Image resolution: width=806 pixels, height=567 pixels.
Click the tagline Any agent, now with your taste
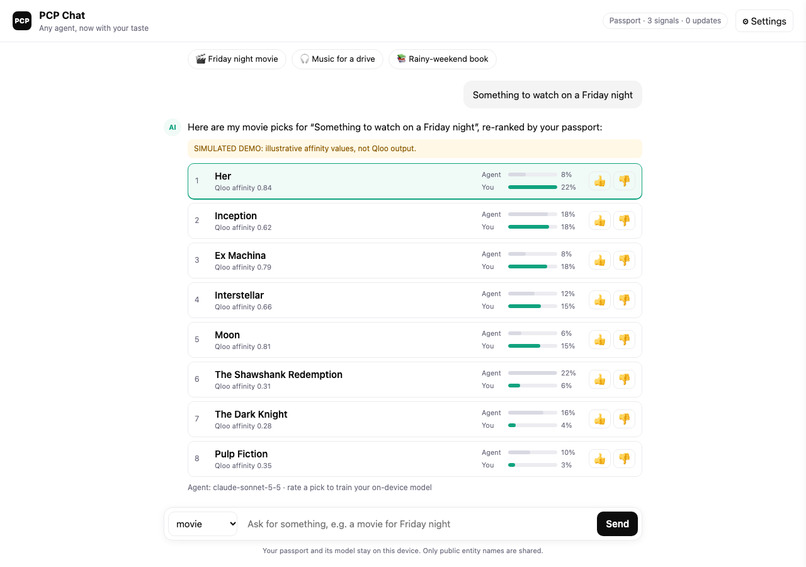[x=94, y=28]
